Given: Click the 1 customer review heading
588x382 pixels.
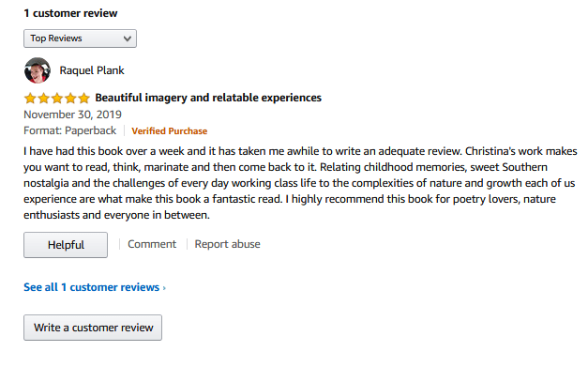Looking at the screenshot, I should tap(71, 14).
